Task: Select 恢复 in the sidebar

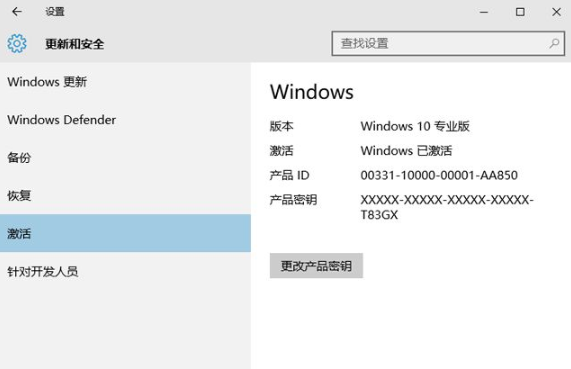Action: [x=125, y=196]
